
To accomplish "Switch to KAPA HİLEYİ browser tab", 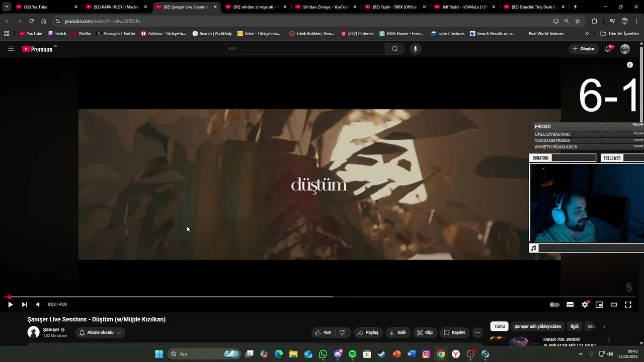I will point(116,7).
